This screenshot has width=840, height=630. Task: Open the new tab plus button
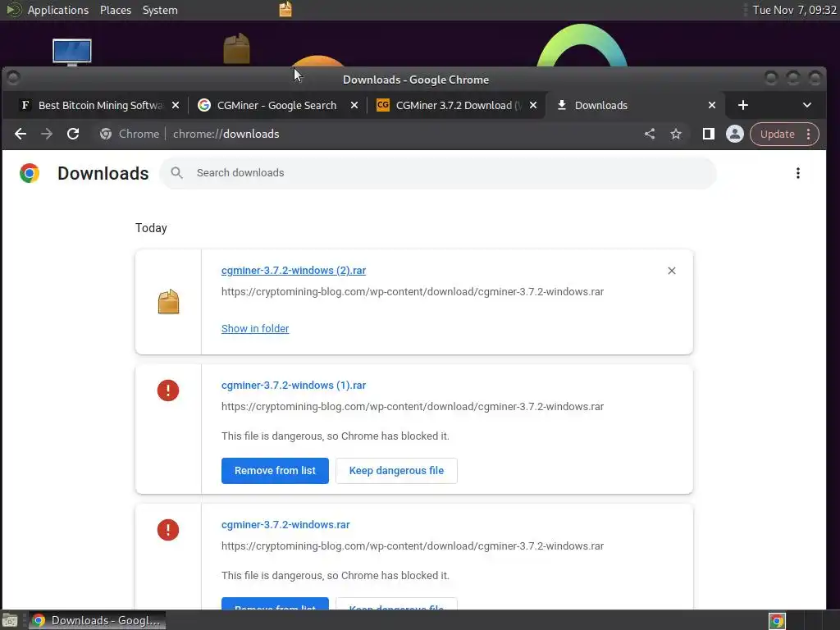tap(743, 105)
